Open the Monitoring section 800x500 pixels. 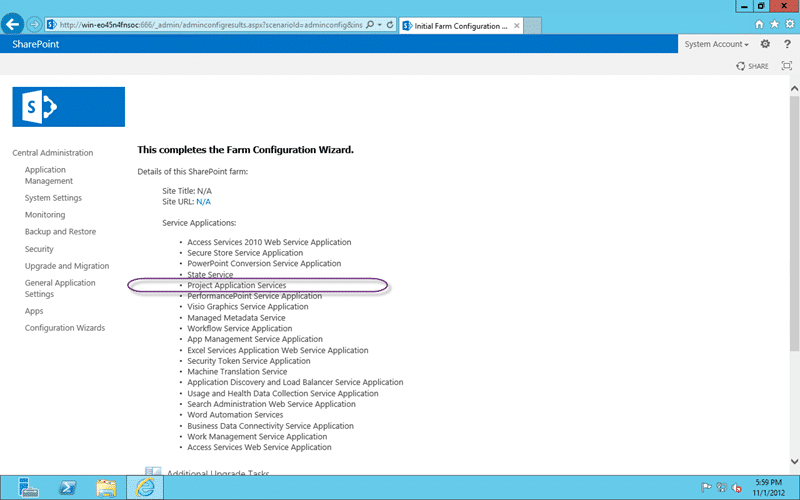point(45,215)
